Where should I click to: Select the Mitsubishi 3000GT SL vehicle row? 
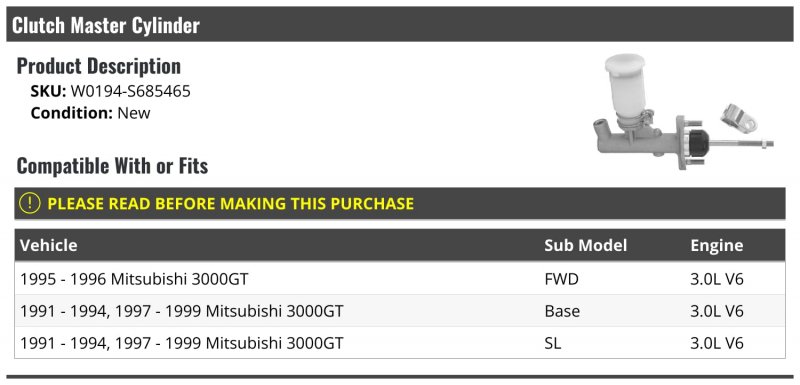pos(400,343)
